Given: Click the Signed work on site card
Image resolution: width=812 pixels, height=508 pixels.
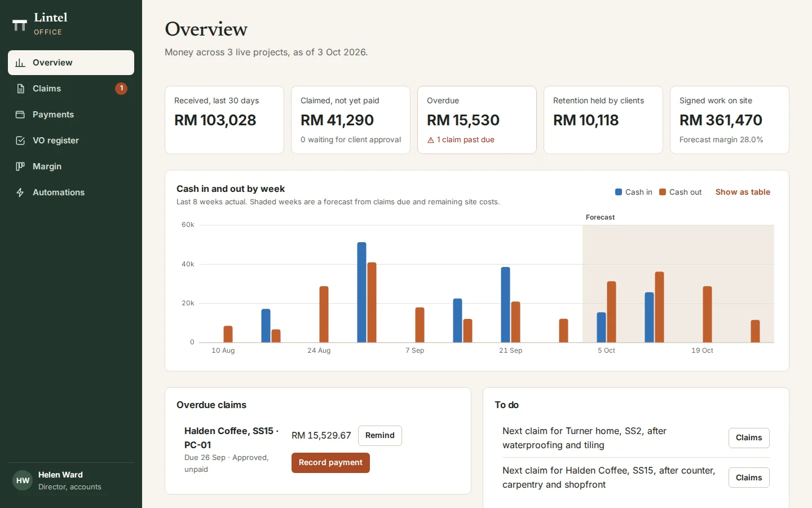Looking at the screenshot, I should tap(730, 120).
